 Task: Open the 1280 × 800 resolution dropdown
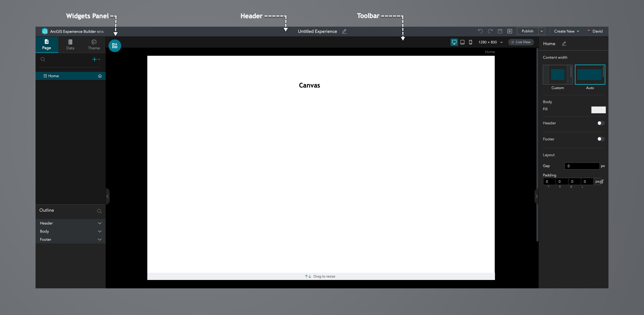(x=490, y=42)
